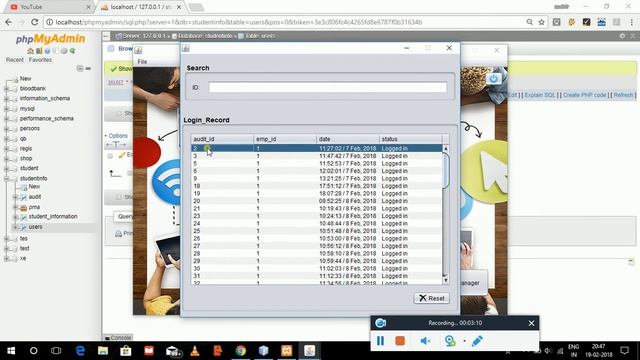Collapse all in the navigation tree

coord(80,68)
